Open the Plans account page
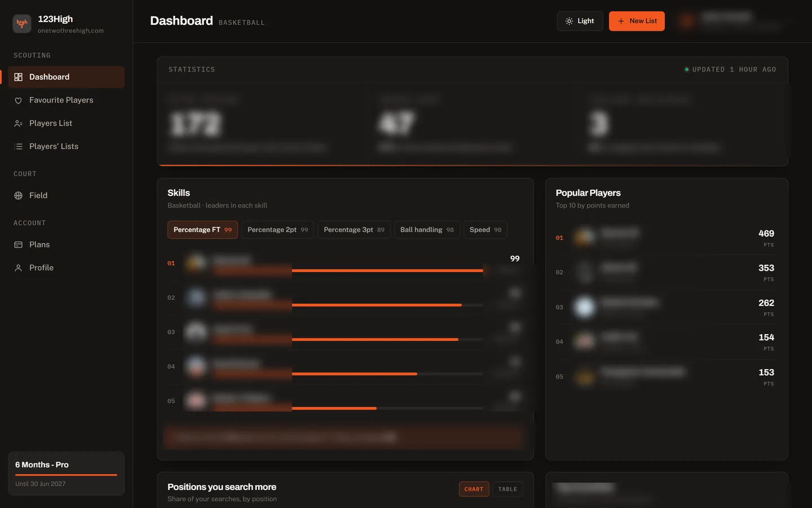 point(66,245)
